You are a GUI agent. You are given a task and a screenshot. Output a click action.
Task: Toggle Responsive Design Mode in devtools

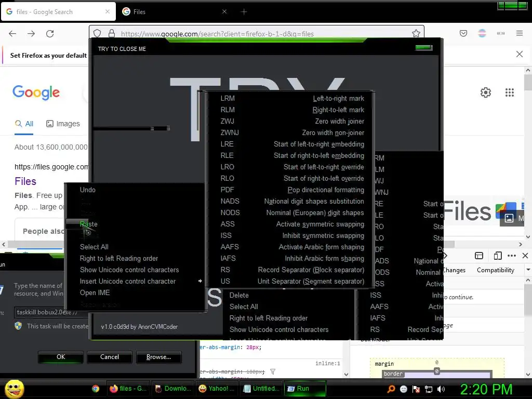coord(497,256)
